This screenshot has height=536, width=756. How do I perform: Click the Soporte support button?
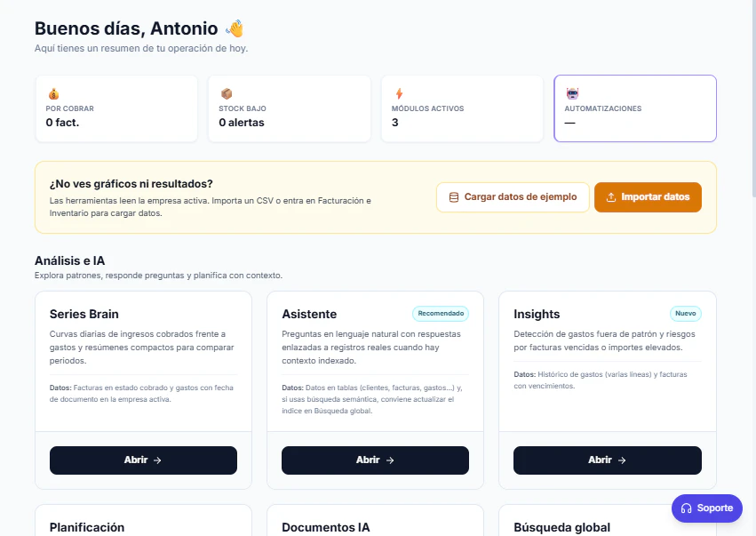click(707, 508)
